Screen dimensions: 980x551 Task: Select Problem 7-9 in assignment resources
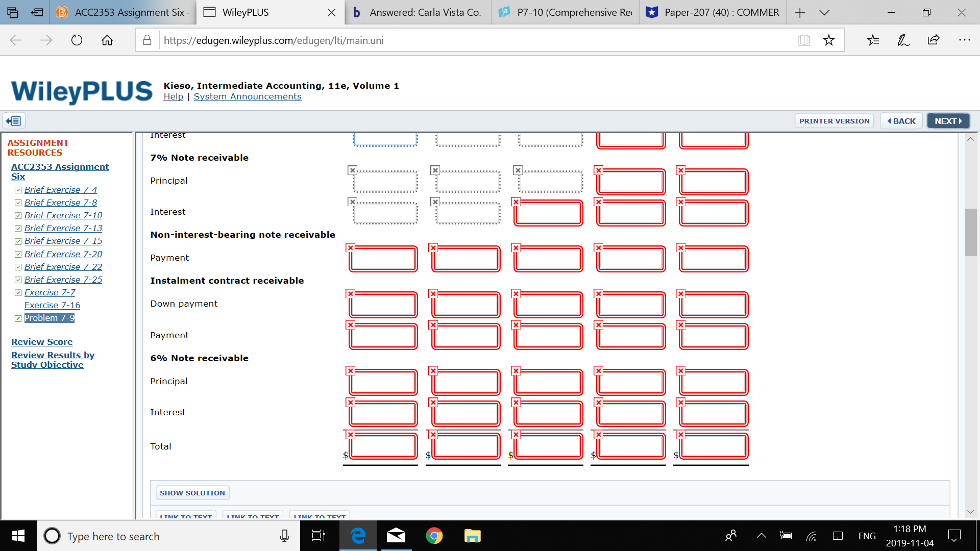click(x=48, y=317)
